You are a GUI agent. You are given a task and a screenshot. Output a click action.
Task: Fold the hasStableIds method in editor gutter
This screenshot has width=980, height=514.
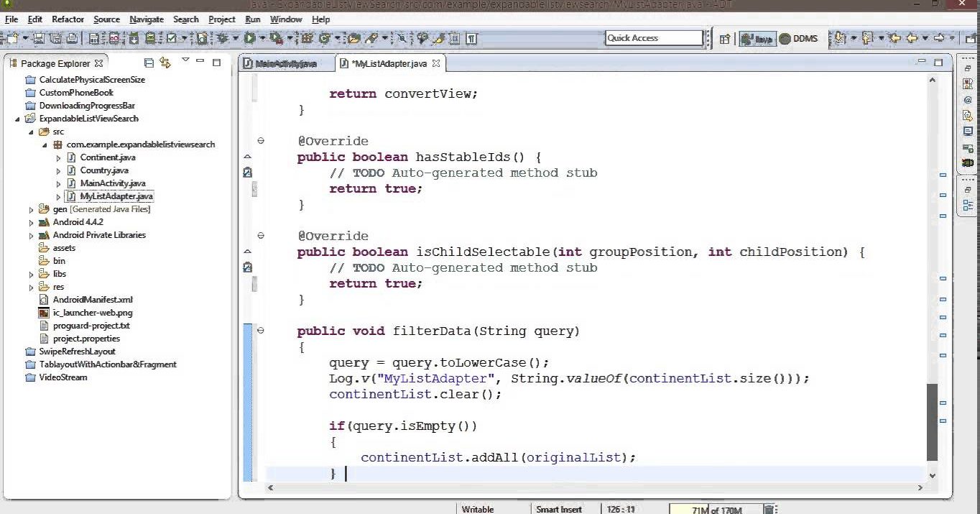(x=261, y=141)
